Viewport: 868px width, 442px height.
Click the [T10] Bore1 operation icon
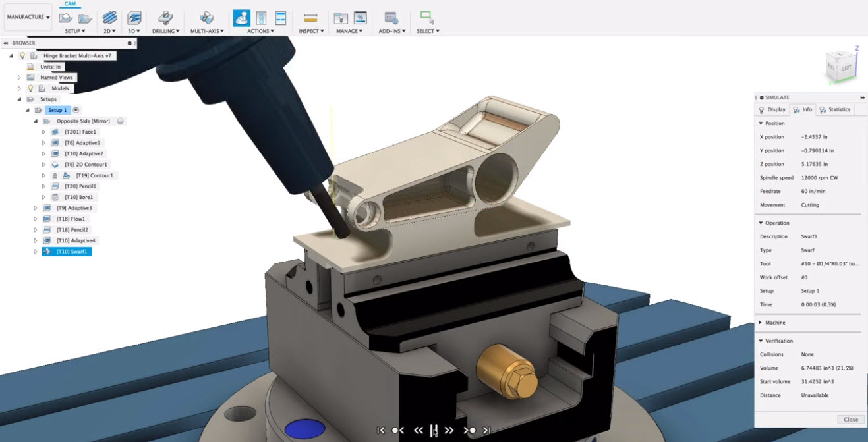[55, 197]
